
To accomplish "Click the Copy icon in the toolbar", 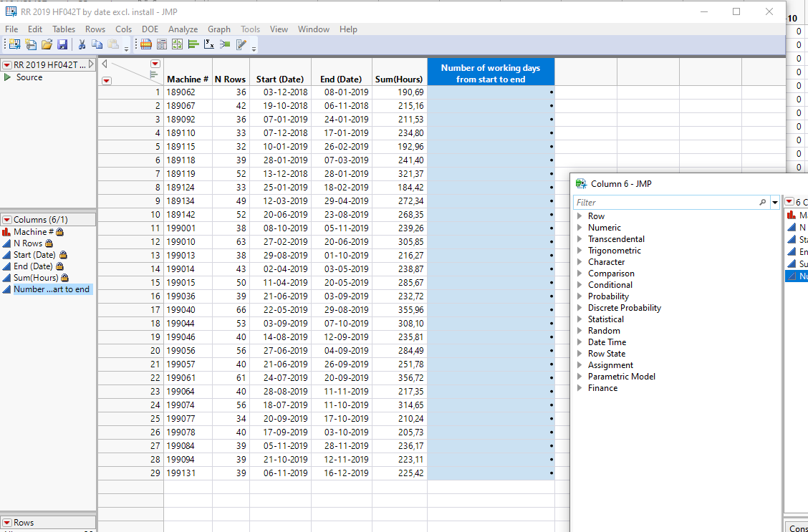I will [98, 44].
